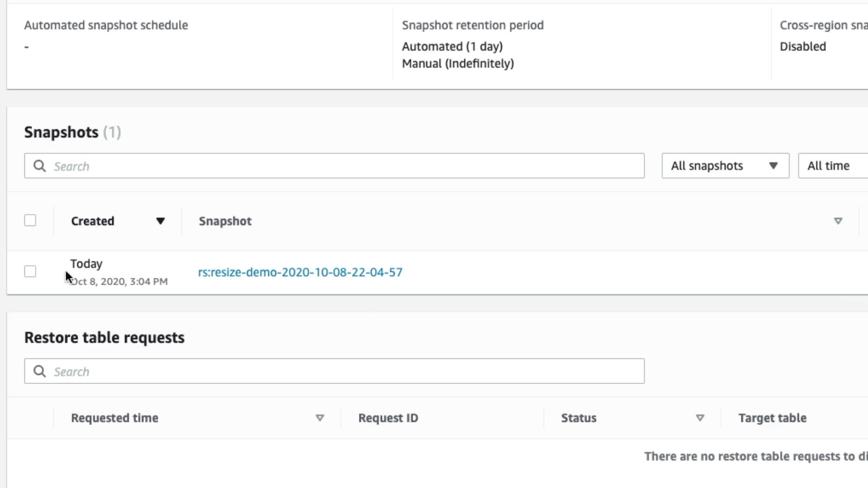The height and width of the screenshot is (488, 868).
Task: Click Snapshot column sort triangle
Action: [838, 221]
